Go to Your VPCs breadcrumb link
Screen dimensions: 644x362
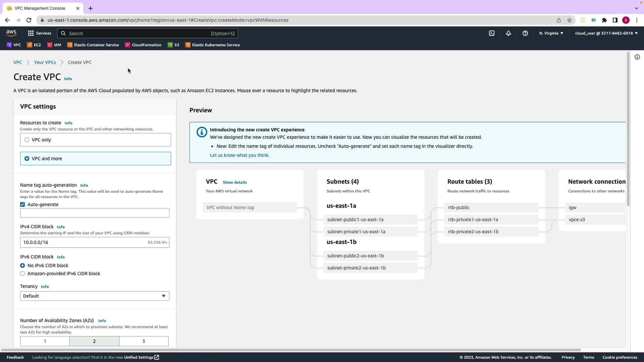click(45, 62)
